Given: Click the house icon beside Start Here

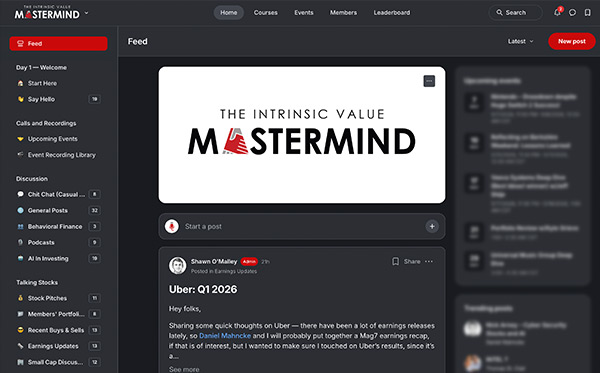Looking at the screenshot, I should [x=20, y=83].
